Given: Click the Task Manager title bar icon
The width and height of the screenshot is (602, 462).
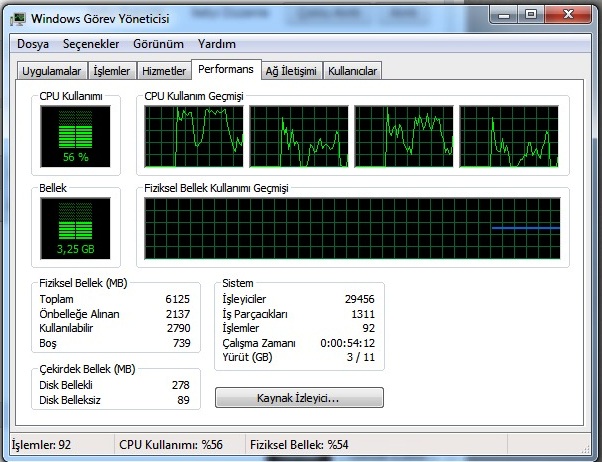Looking at the screenshot, I should (x=18, y=19).
